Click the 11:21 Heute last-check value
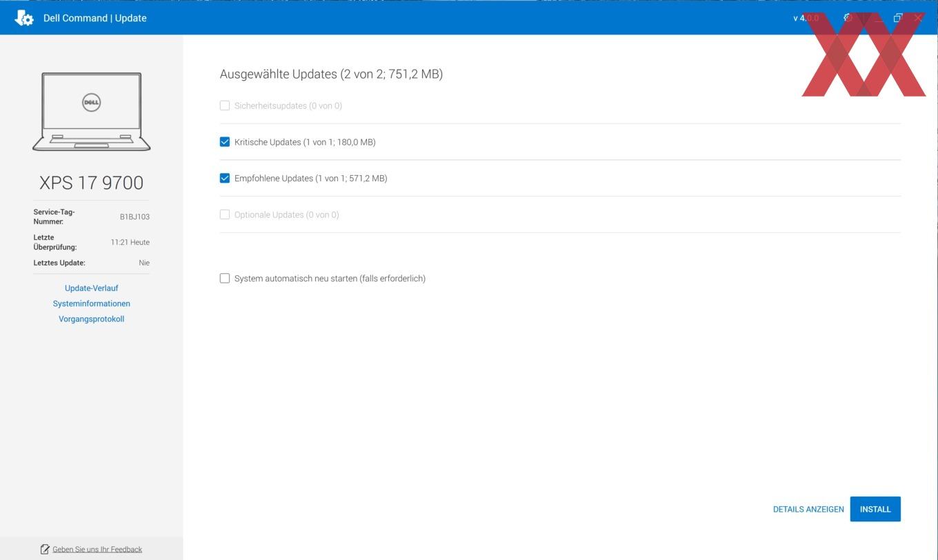 tap(130, 242)
